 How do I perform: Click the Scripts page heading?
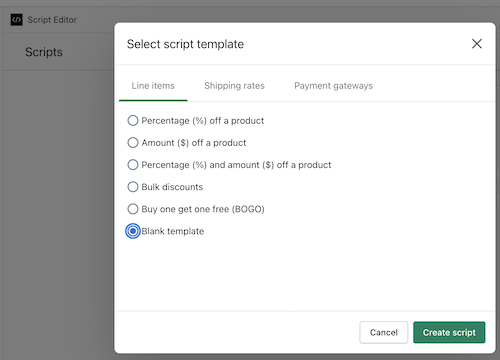(44, 52)
